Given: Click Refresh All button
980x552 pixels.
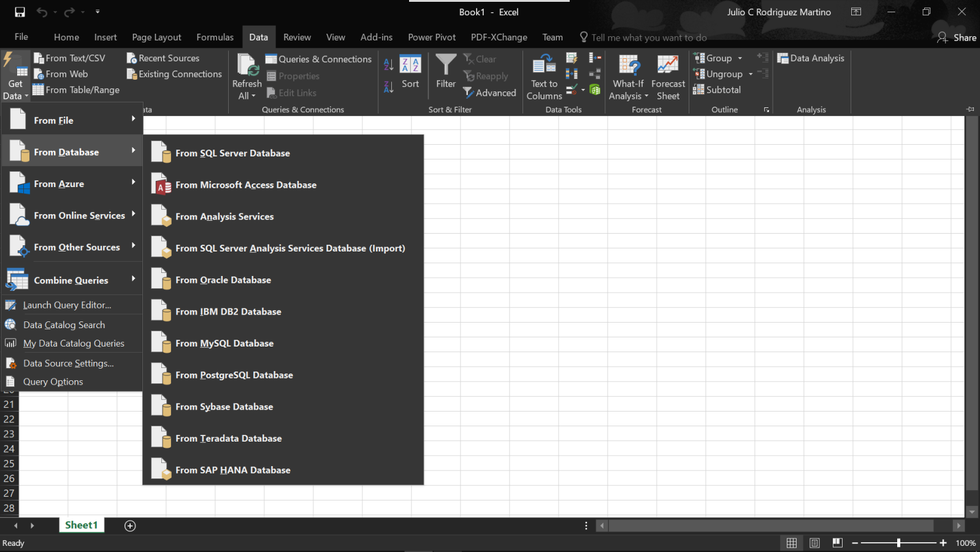Looking at the screenshot, I should (x=247, y=77).
